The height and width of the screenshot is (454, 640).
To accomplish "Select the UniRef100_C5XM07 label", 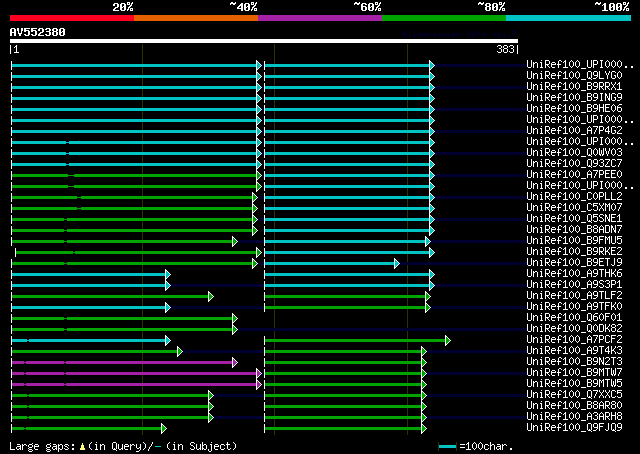I will (x=574, y=208).
